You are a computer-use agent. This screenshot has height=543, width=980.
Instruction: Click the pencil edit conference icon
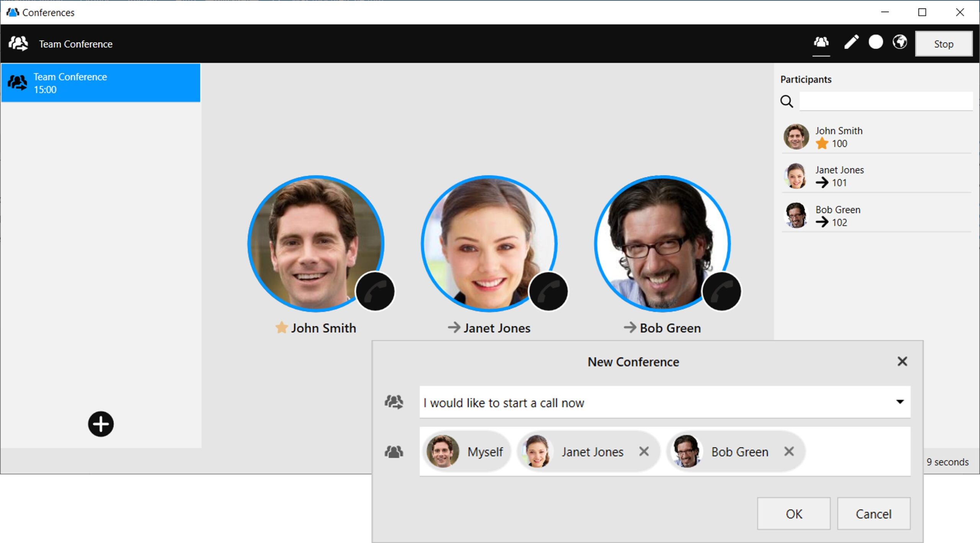[851, 42]
